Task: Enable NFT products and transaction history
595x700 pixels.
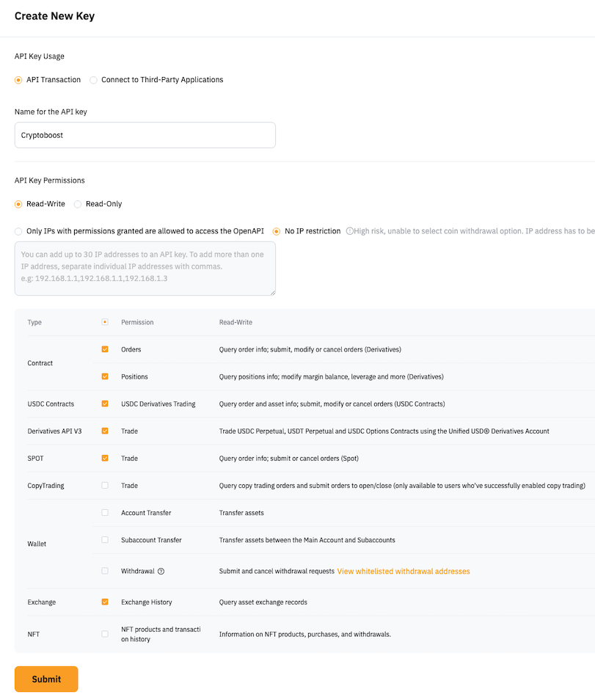Action: click(105, 634)
